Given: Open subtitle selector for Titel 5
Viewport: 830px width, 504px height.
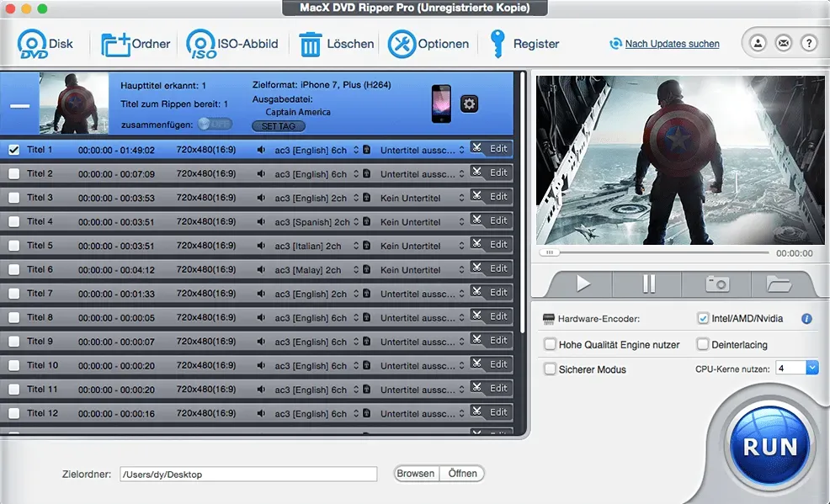Looking at the screenshot, I should click(x=461, y=246).
